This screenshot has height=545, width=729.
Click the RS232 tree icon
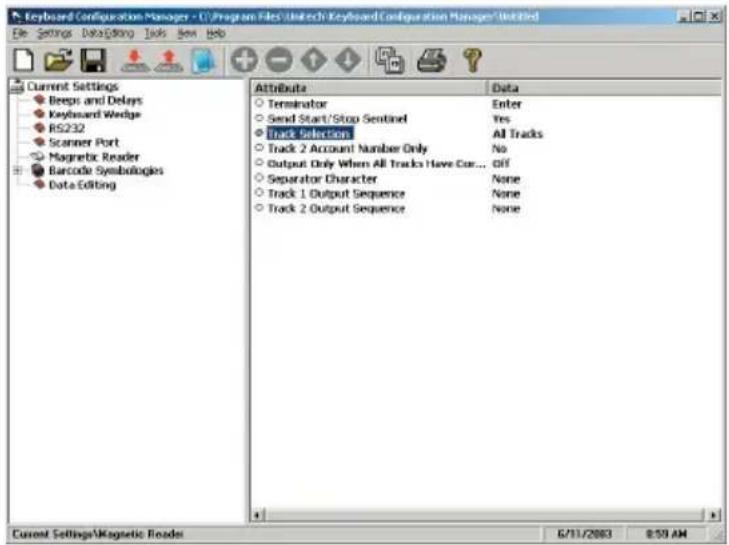(x=40, y=127)
